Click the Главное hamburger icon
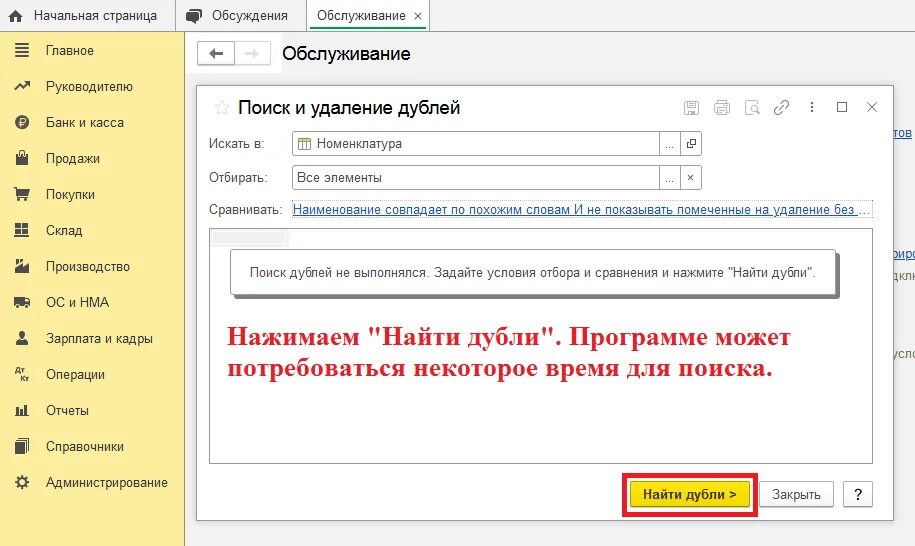This screenshot has width=915, height=546. point(22,50)
